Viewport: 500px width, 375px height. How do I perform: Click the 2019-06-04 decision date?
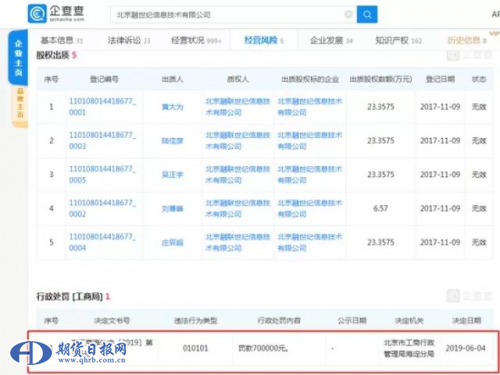coord(466,348)
